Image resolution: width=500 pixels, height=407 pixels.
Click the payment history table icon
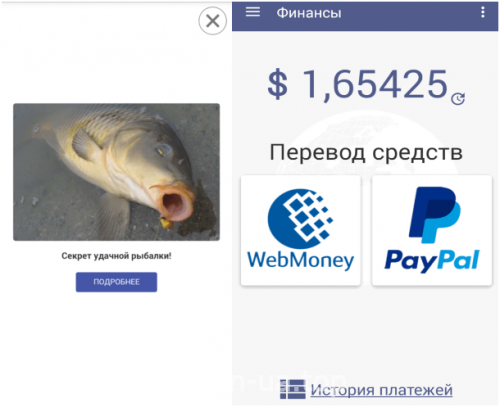[293, 389]
